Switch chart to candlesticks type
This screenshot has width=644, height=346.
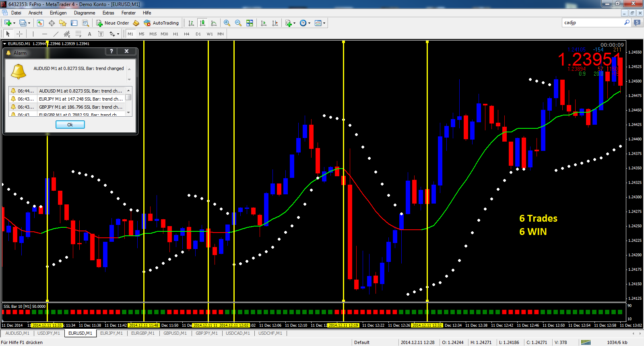click(202, 23)
